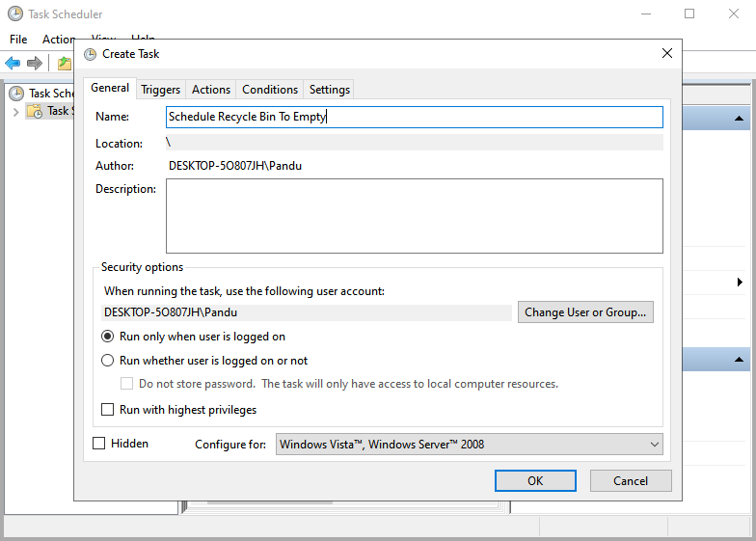Enable Run with highest privileges

(108, 410)
